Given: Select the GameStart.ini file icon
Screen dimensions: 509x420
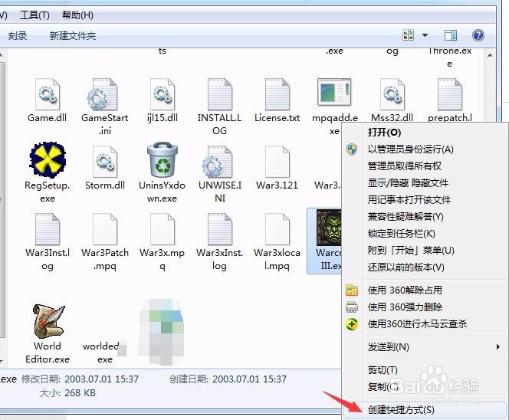Looking at the screenshot, I should (103, 94).
